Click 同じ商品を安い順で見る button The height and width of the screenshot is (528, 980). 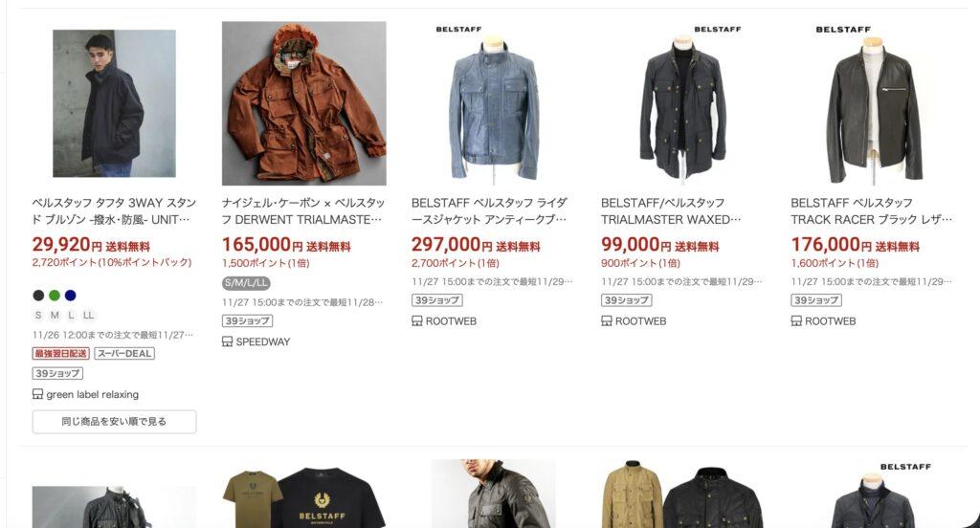115,422
